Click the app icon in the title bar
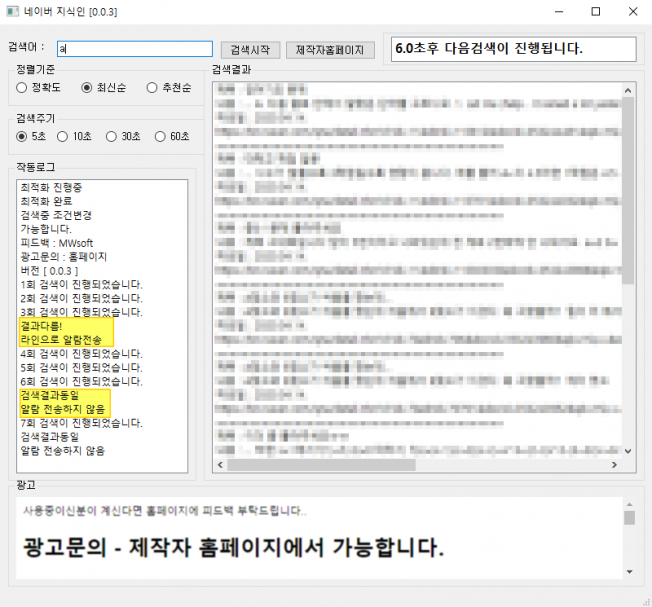 (13, 12)
